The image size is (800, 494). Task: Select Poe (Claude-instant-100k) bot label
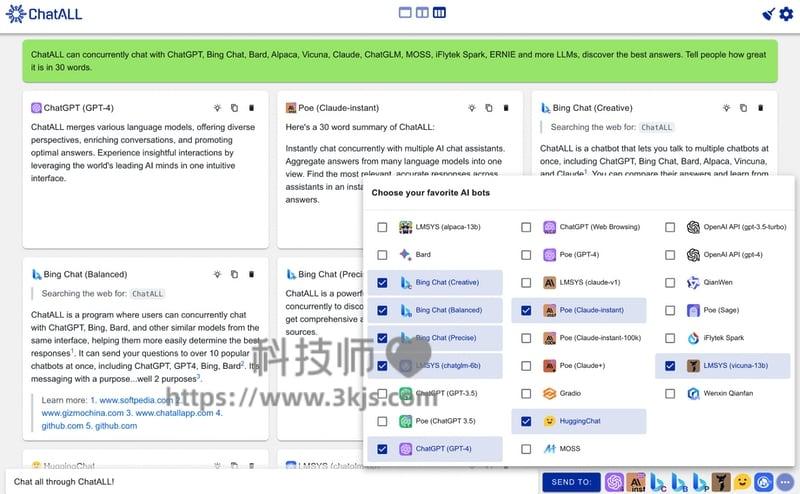pyautogui.click(x=600, y=338)
